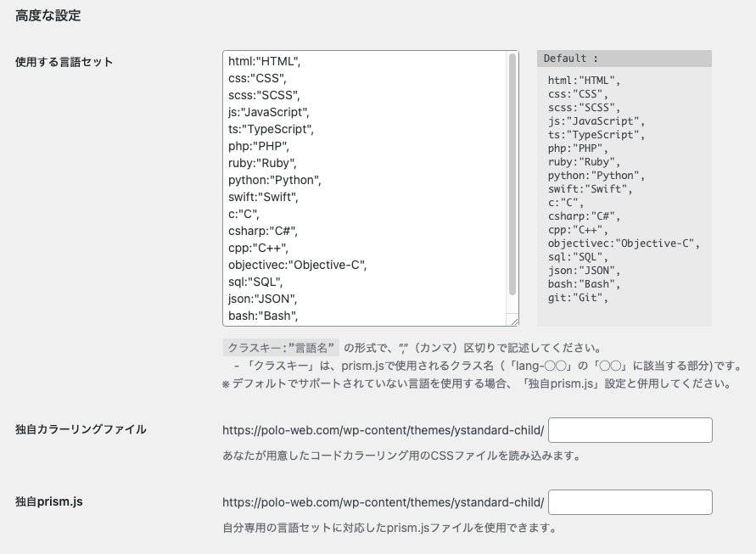Select the objectivec:"Objective-C" line in textarea

pyautogui.click(x=297, y=265)
